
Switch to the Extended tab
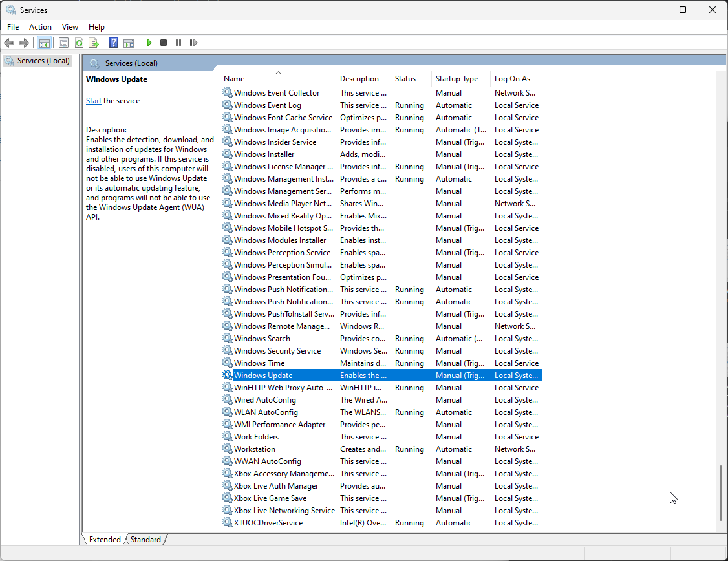[x=105, y=539]
